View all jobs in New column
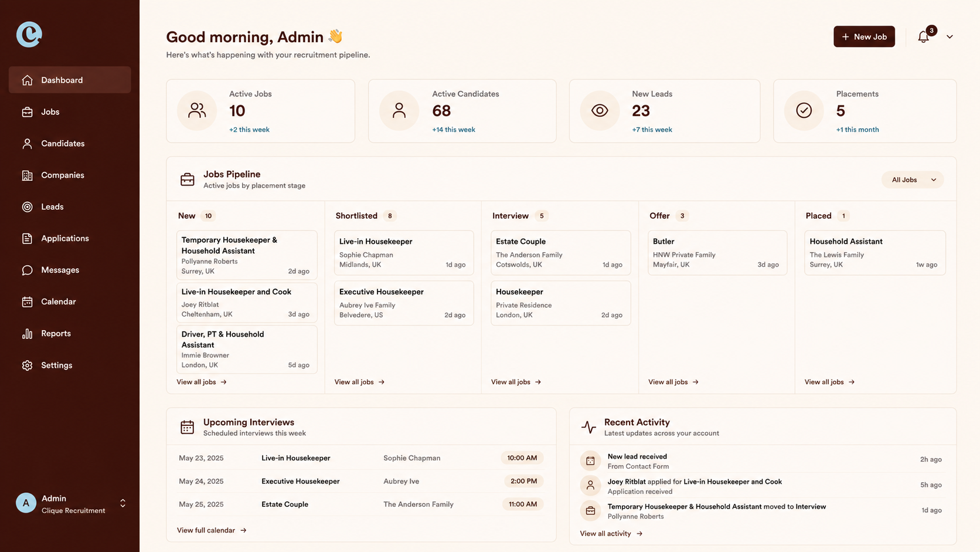980x552 pixels. pos(202,382)
